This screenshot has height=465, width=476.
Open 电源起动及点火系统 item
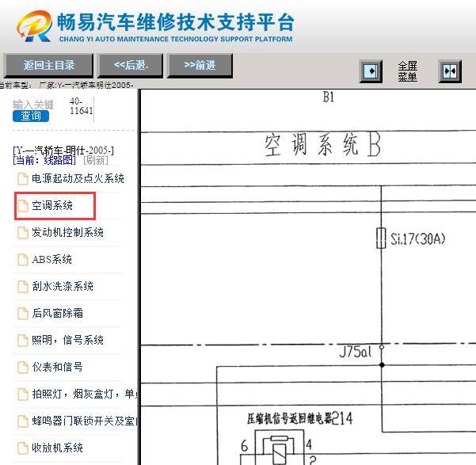point(78,178)
